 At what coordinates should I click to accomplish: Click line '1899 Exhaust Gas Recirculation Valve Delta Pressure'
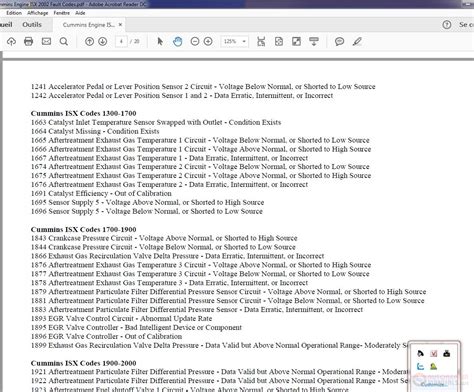[219, 345]
